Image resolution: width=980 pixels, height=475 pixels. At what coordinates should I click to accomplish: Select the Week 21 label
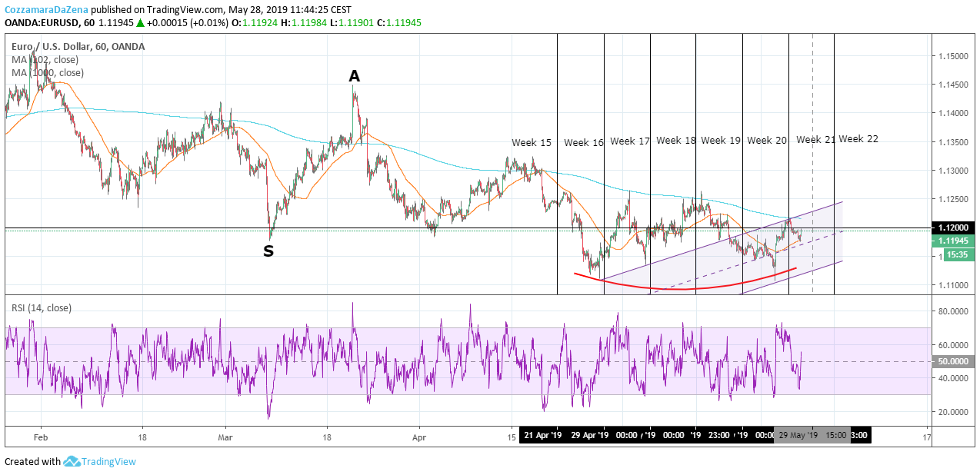coord(816,140)
